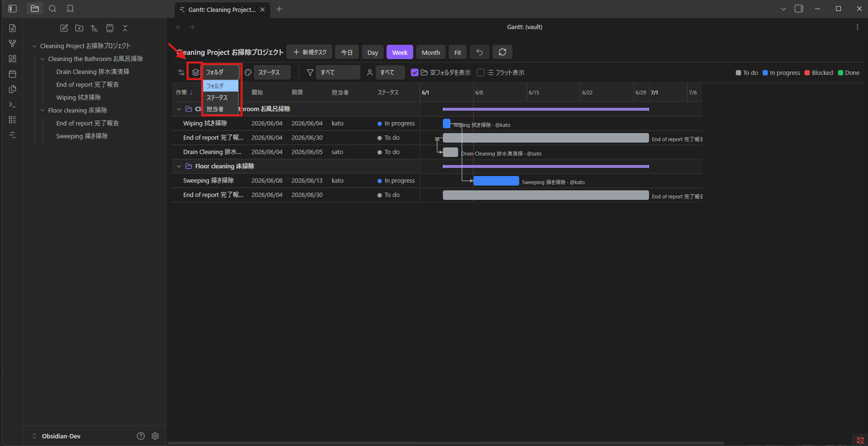Open the grouping フォルダ dropdown

pos(221,72)
